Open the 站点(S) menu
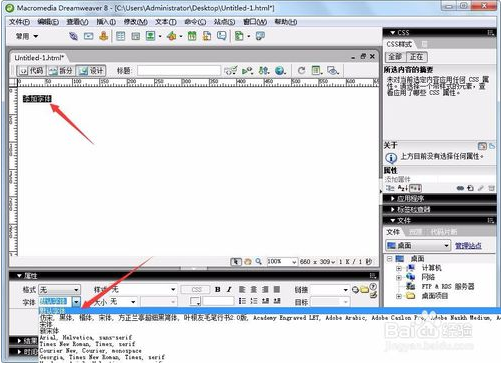The image size is (502, 372). click(224, 22)
